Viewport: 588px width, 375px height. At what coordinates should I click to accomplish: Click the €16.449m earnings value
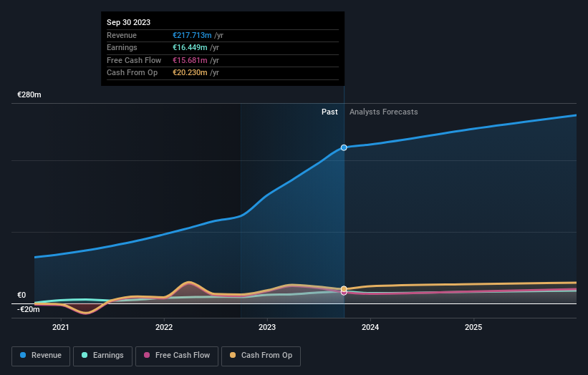coord(190,47)
